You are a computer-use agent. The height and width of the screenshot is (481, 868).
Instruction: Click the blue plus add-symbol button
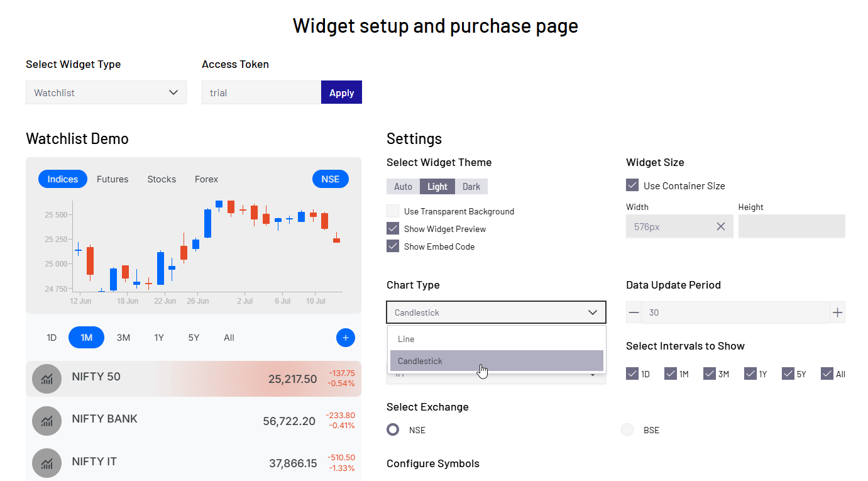click(346, 338)
